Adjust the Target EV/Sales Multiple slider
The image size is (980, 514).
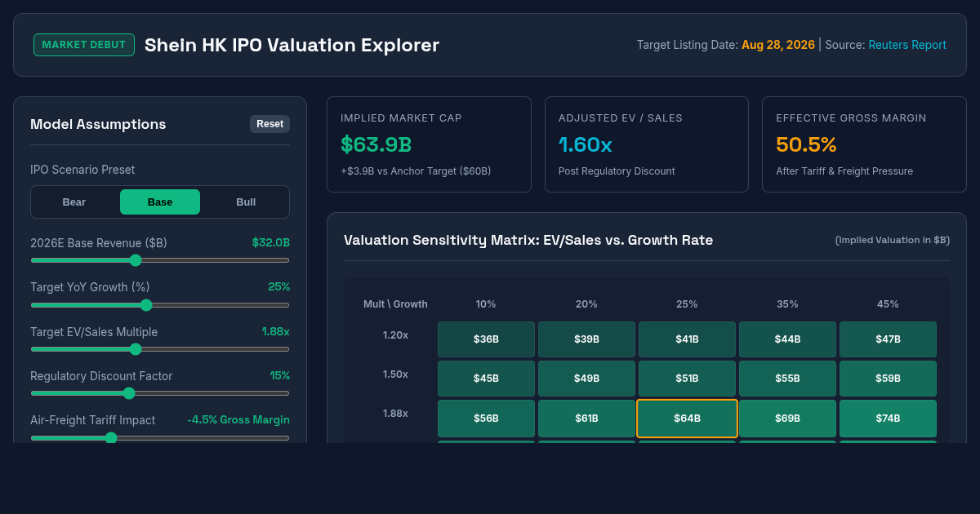[160, 349]
